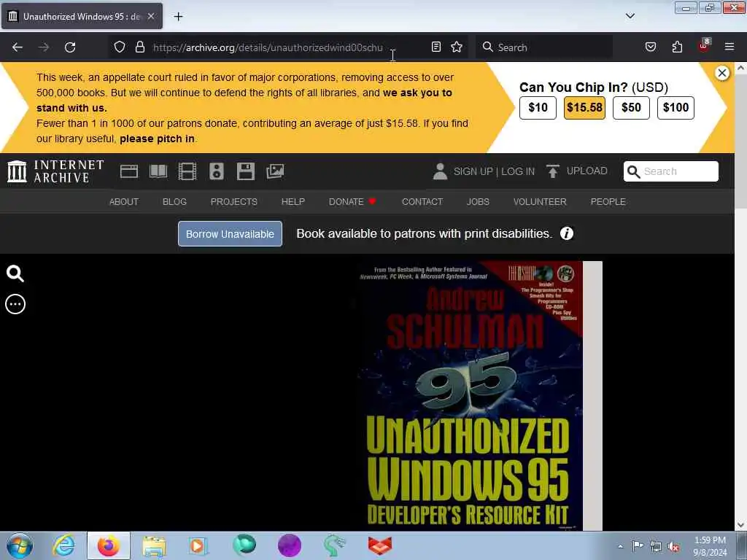Viewport: 747px width, 560px height.
Task: Open the Texts book icon
Action: [158, 171]
